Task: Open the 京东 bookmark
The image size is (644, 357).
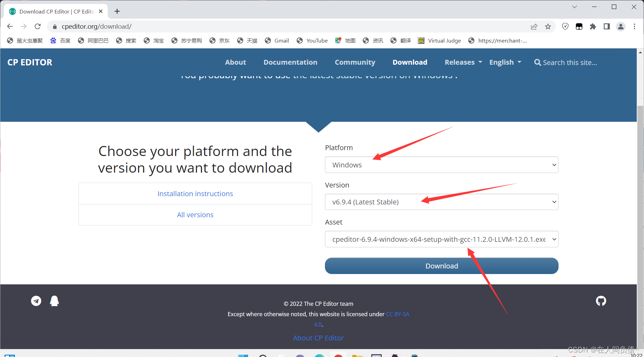Action: coord(220,41)
